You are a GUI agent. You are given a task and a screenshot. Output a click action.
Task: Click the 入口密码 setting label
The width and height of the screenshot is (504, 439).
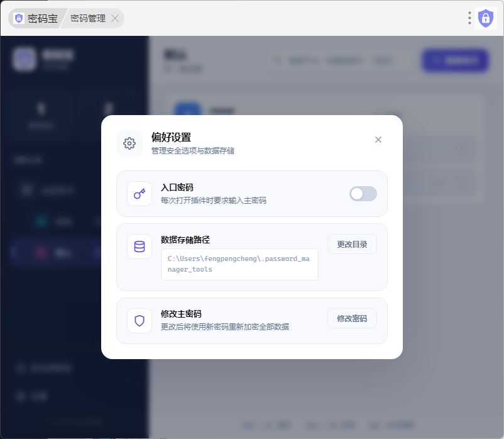click(x=177, y=187)
